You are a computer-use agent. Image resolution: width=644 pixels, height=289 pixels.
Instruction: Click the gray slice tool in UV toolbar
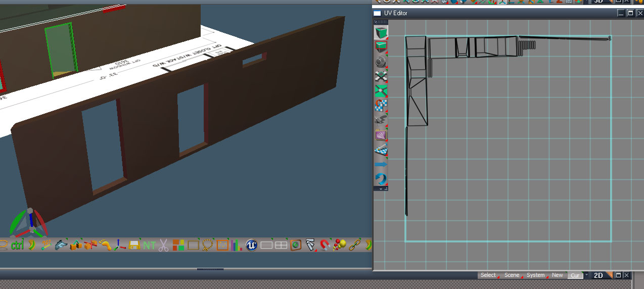tap(381, 120)
